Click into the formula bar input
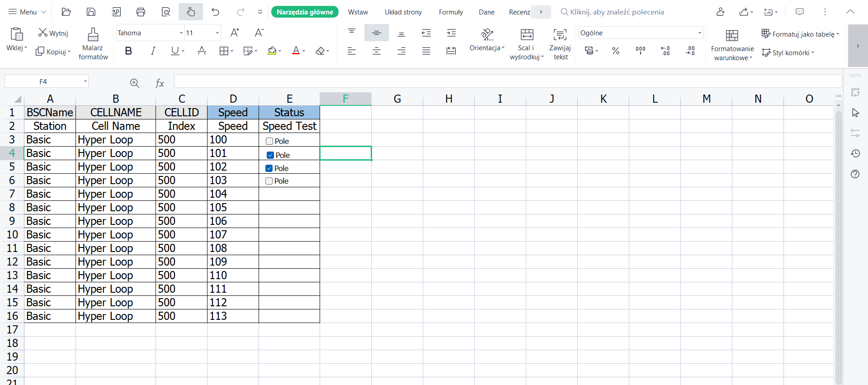This screenshot has width=868, height=385. pyautogui.click(x=508, y=82)
